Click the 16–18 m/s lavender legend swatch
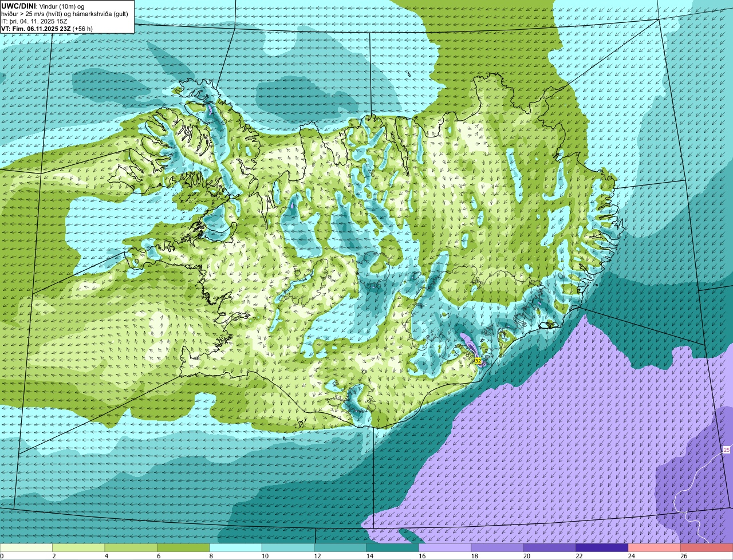 445,547
